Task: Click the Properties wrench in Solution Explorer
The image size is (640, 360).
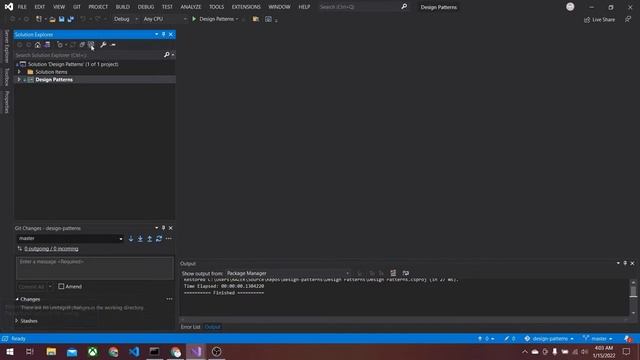Action: 103,44
